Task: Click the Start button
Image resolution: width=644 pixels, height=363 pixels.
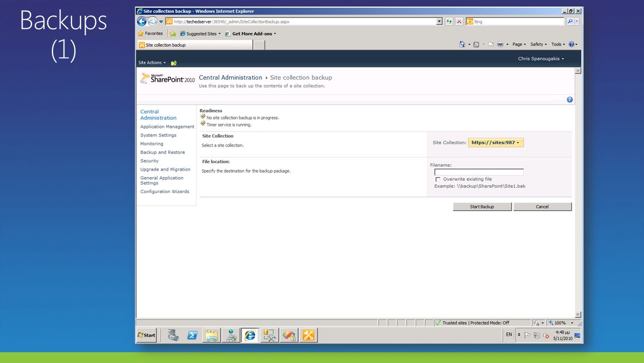Action: (x=147, y=335)
